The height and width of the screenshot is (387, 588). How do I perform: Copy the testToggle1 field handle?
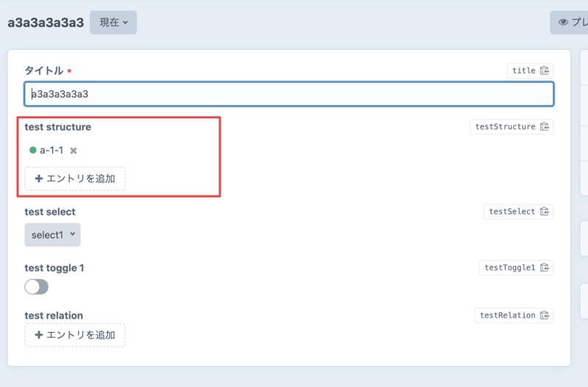tap(544, 268)
